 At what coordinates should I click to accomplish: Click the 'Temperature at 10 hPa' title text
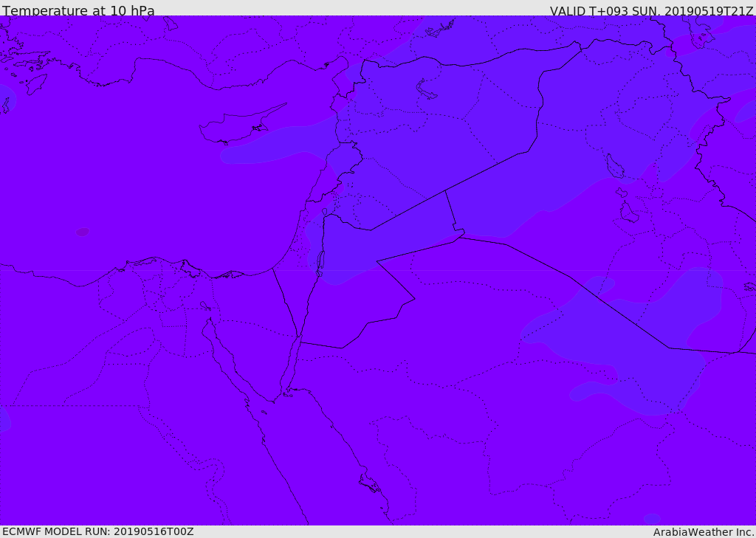point(78,10)
